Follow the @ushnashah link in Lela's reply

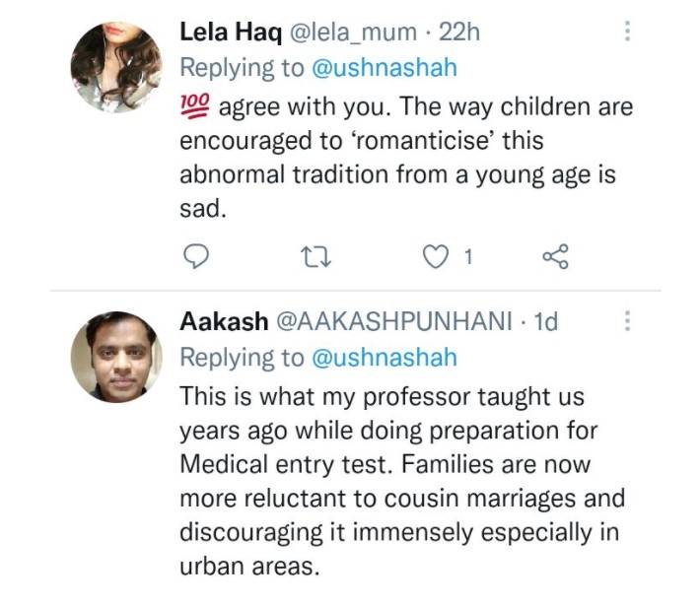385,68
